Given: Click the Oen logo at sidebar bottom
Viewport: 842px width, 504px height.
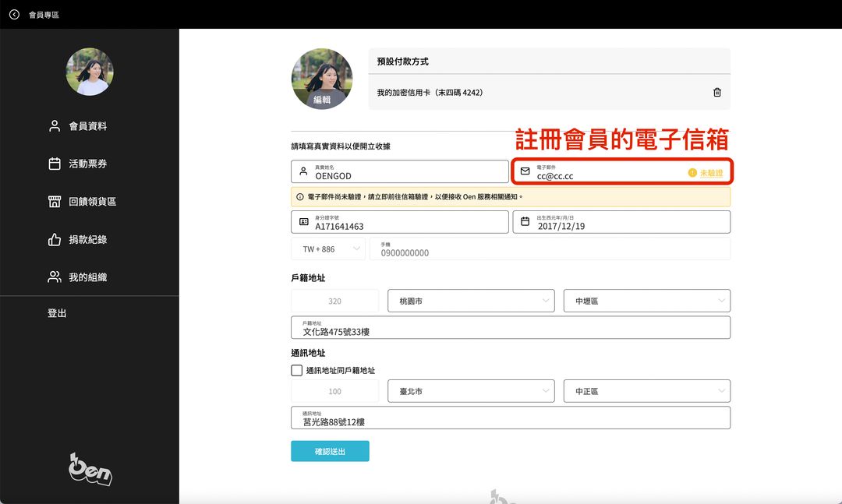Looking at the screenshot, I should click(x=90, y=469).
